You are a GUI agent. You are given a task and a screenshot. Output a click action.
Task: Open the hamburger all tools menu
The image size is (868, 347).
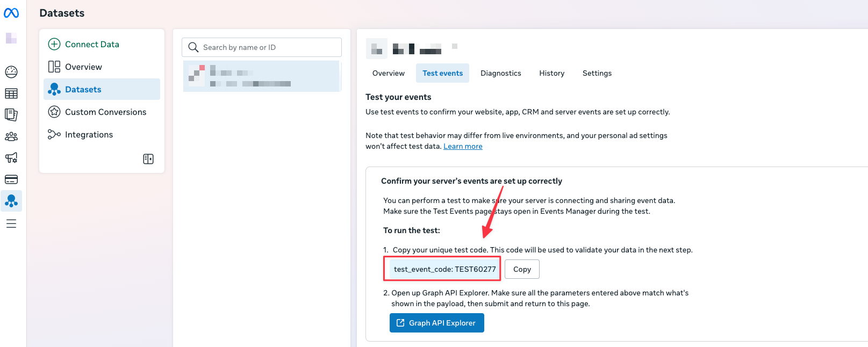coord(11,223)
